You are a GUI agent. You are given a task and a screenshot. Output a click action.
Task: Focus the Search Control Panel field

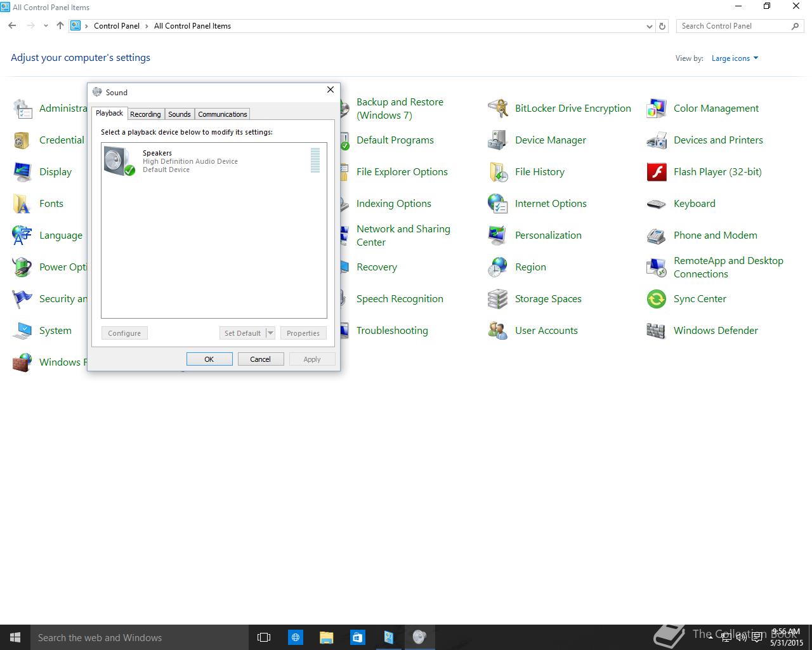tap(740, 26)
